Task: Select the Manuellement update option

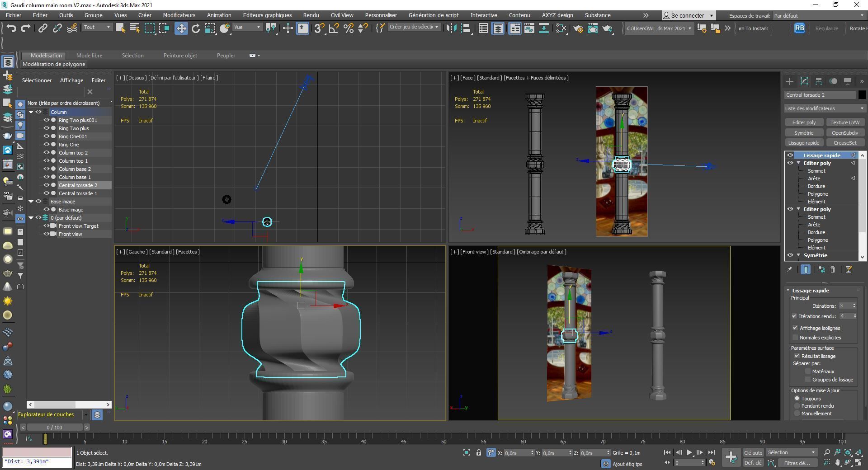Action: [x=797, y=414]
